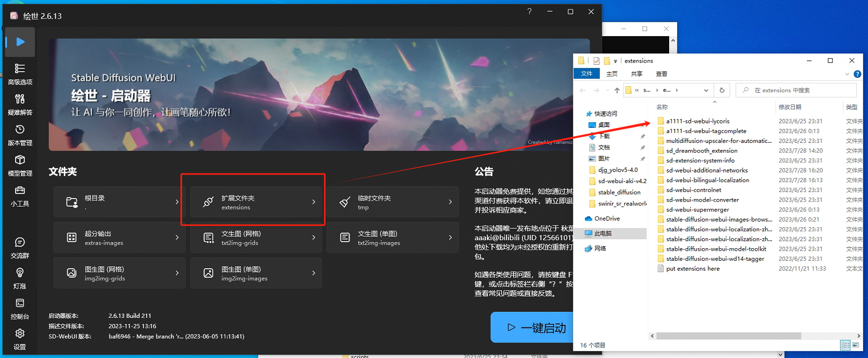Click chevron on 图生图 (单图) card
868x358 pixels.
pyautogui.click(x=314, y=273)
